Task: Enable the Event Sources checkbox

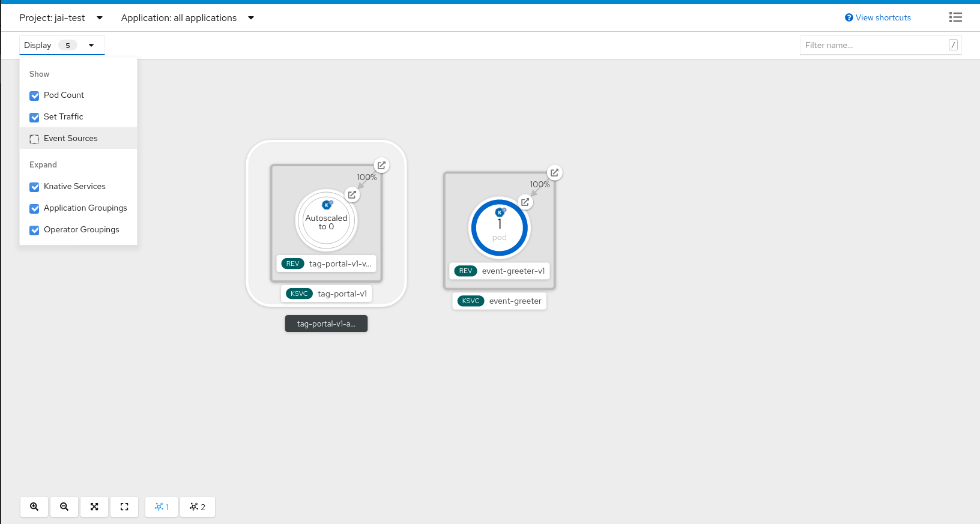Action: pos(34,139)
